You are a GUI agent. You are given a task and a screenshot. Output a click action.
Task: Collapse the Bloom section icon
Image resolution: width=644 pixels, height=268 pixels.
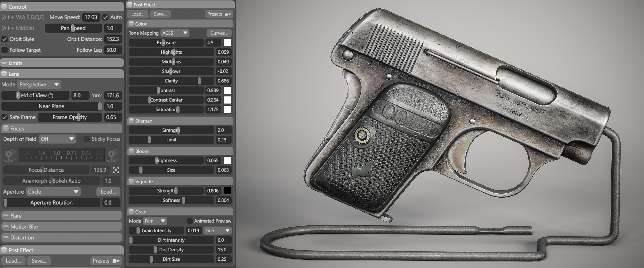tap(131, 151)
